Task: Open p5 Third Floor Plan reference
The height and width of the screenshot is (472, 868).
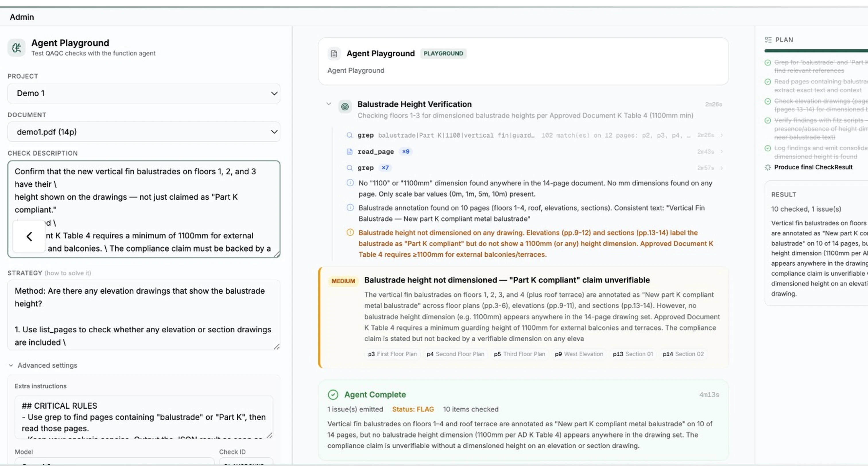Action: click(519, 354)
